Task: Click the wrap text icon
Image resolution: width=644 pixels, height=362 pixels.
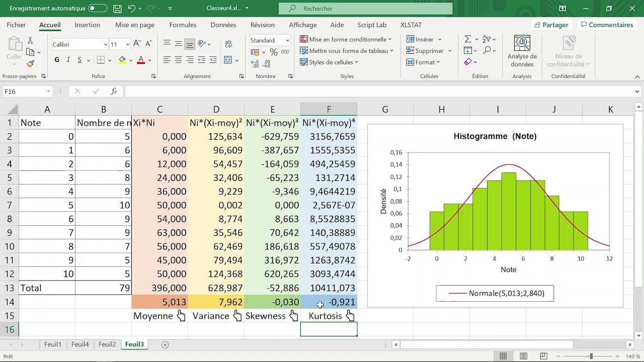Action: (228, 44)
